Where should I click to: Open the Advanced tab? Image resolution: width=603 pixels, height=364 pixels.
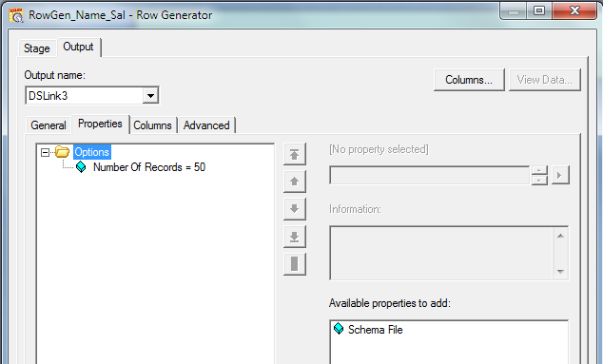pos(206,125)
